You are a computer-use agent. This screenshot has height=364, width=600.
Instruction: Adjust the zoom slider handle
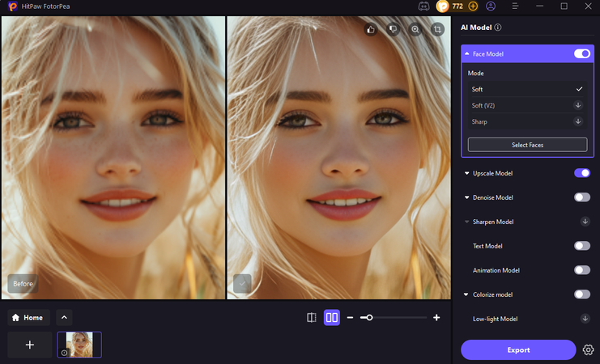point(369,317)
